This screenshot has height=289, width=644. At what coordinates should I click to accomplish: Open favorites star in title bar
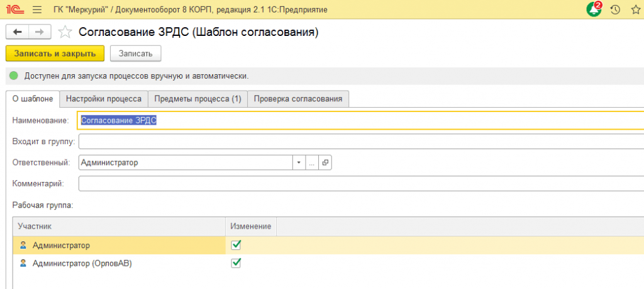635,9
